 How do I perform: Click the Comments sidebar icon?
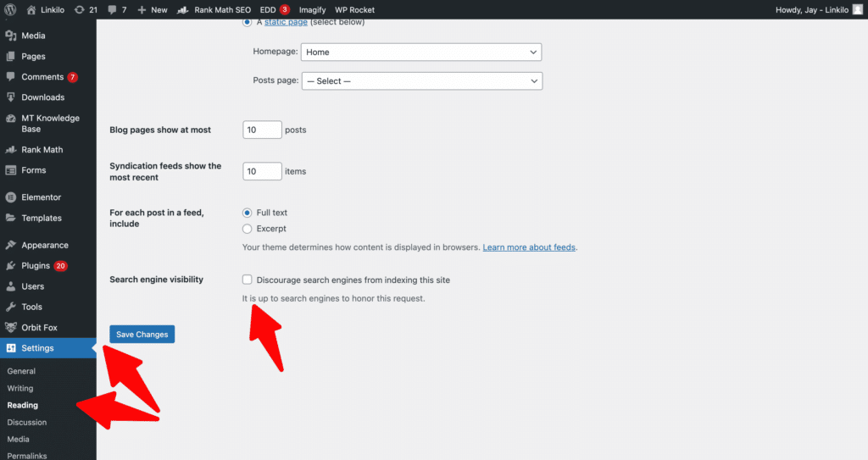(10, 77)
